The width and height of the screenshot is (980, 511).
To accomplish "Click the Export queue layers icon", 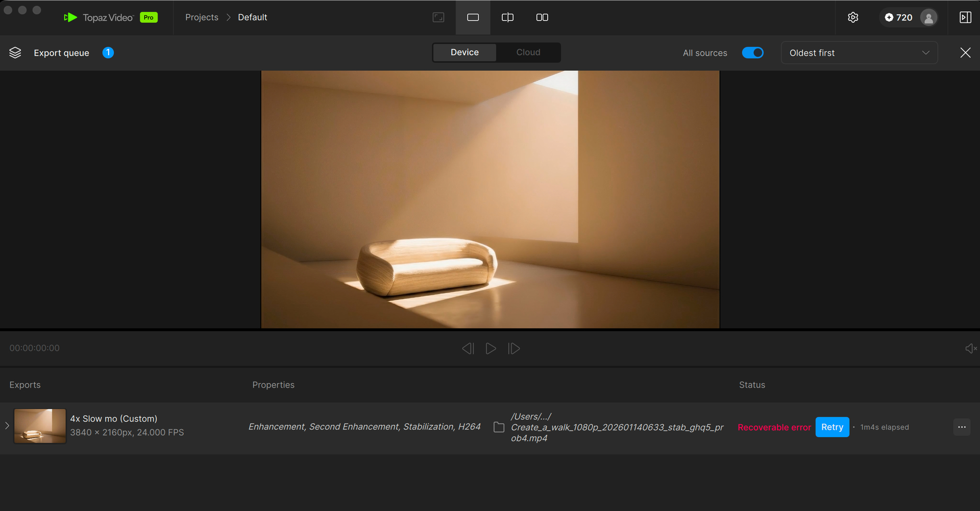I will pyautogui.click(x=15, y=53).
